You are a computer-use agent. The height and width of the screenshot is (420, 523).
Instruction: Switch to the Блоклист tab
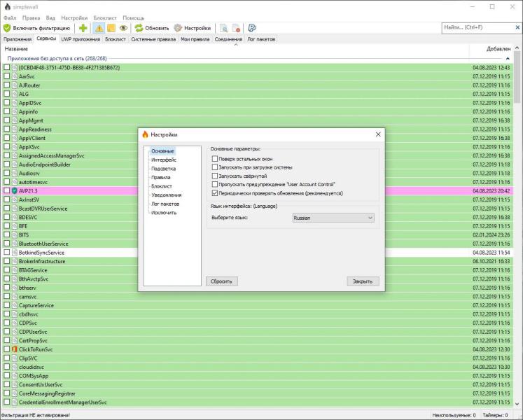[x=116, y=39]
